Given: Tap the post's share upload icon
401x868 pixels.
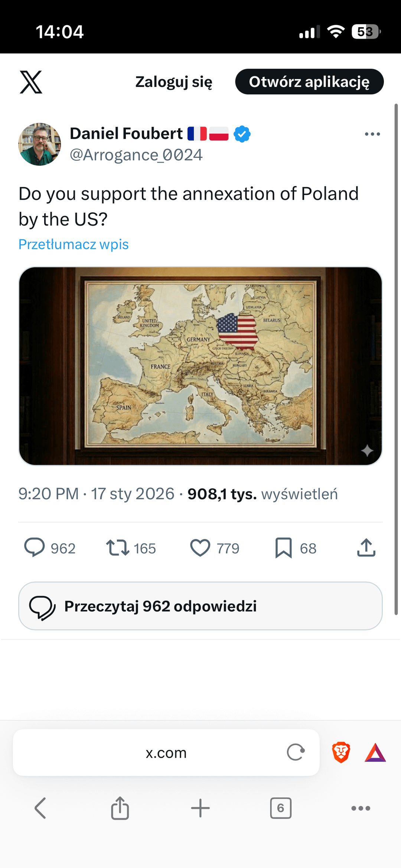Looking at the screenshot, I should (366, 548).
